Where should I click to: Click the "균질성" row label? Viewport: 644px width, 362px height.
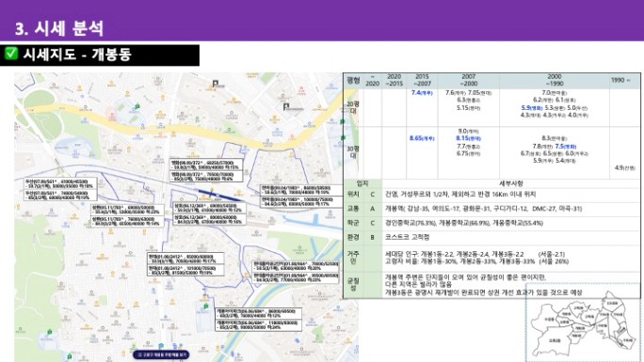(353, 285)
